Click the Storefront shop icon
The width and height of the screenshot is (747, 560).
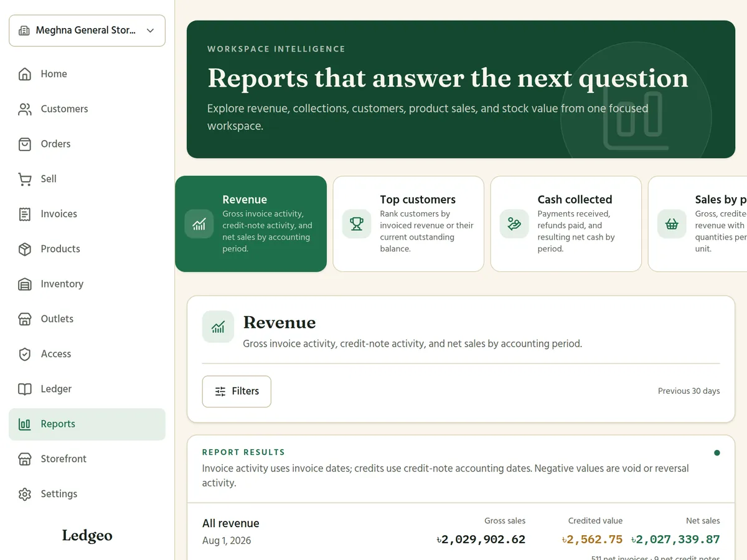pyautogui.click(x=25, y=459)
